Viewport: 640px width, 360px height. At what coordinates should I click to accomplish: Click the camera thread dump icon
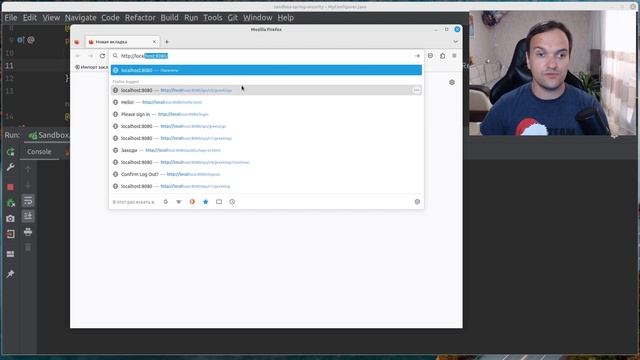11,218
